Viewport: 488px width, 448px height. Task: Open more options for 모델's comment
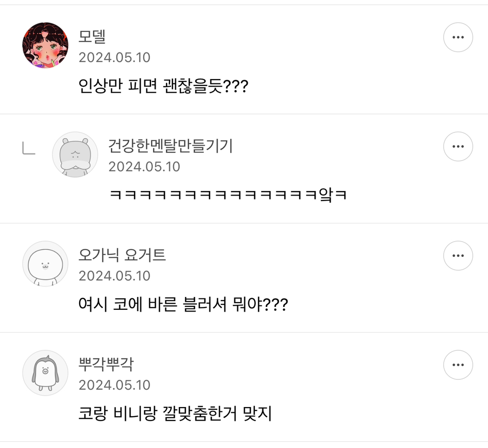458,37
